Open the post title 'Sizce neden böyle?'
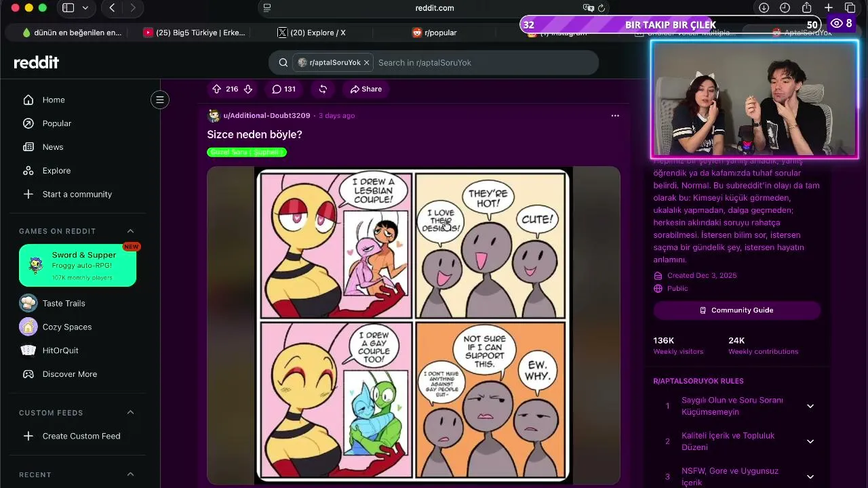The height and width of the screenshot is (488, 868). pyautogui.click(x=254, y=134)
